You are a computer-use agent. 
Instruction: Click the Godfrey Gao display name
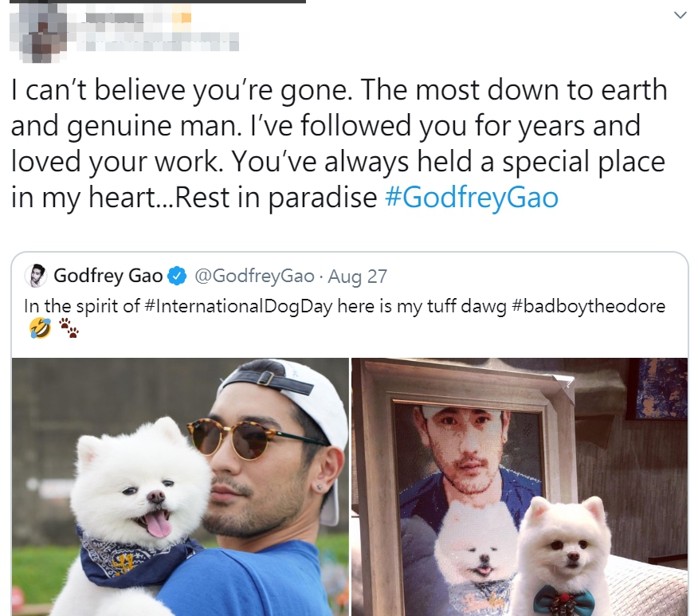[108, 276]
